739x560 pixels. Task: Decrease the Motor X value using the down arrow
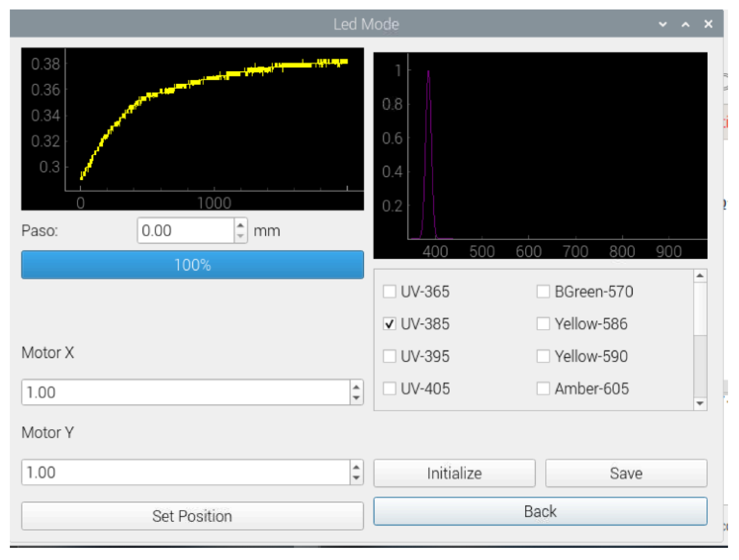356,397
